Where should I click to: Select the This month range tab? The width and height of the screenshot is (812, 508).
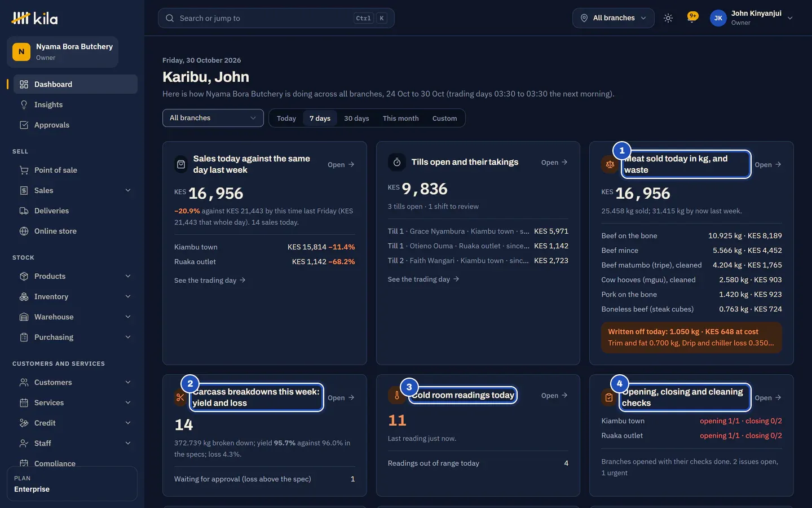click(401, 118)
